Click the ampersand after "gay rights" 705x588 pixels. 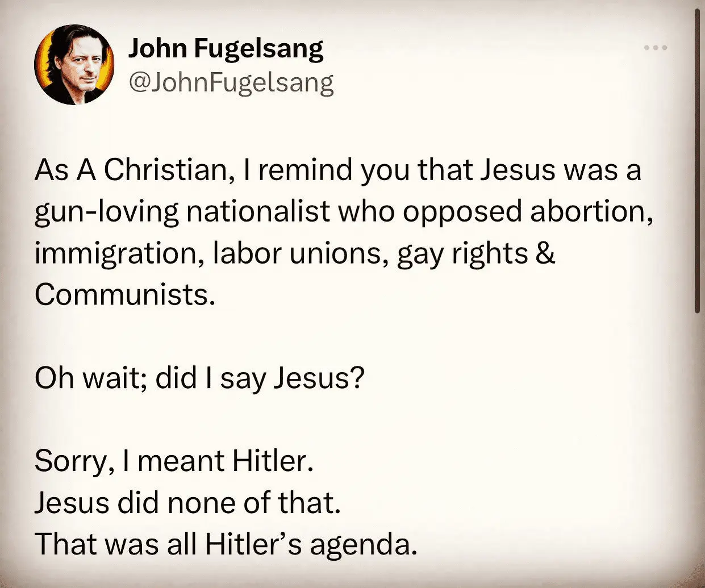point(544,253)
